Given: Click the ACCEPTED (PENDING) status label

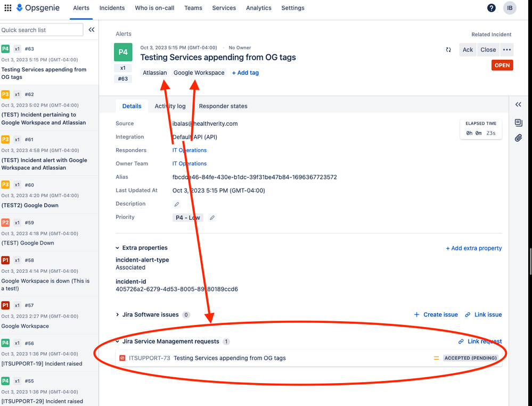Looking at the screenshot, I should [x=471, y=358].
